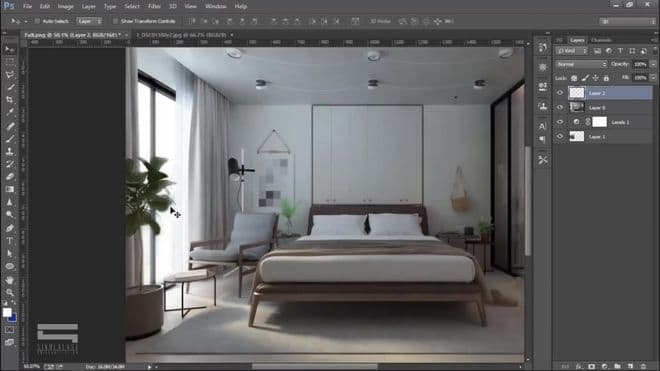The height and width of the screenshot is (371, 660).
Task: Open the Image menu
Action: click(x=65, y=6)
